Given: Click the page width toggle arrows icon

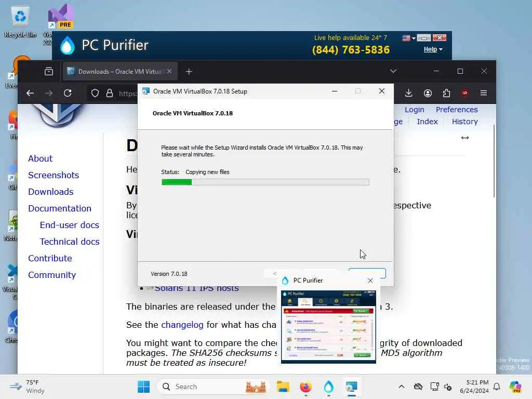Looking at the screenshot, I should point(465,138).
